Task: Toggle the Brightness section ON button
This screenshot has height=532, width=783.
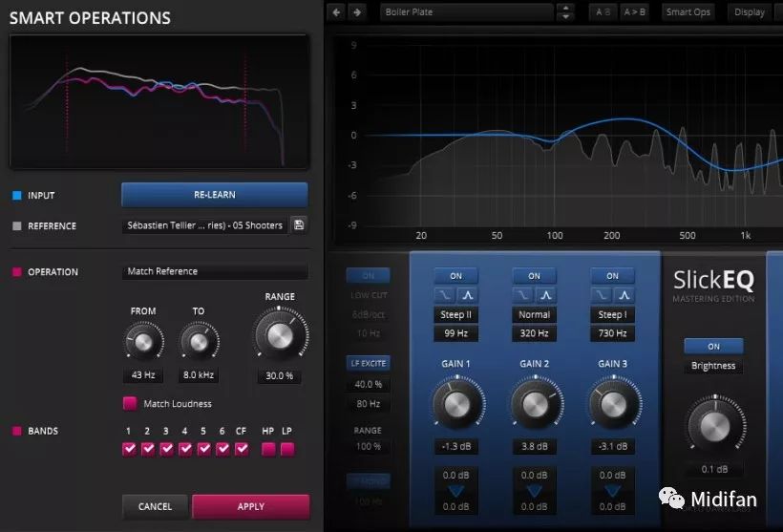Action: pos(713,346)
